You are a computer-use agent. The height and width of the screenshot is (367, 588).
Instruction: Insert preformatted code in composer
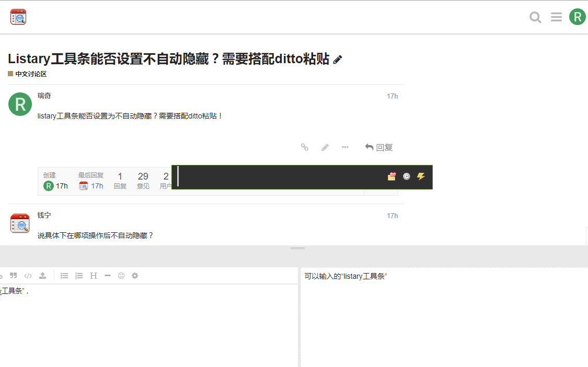pyautogui.click(x=28, y=276)
